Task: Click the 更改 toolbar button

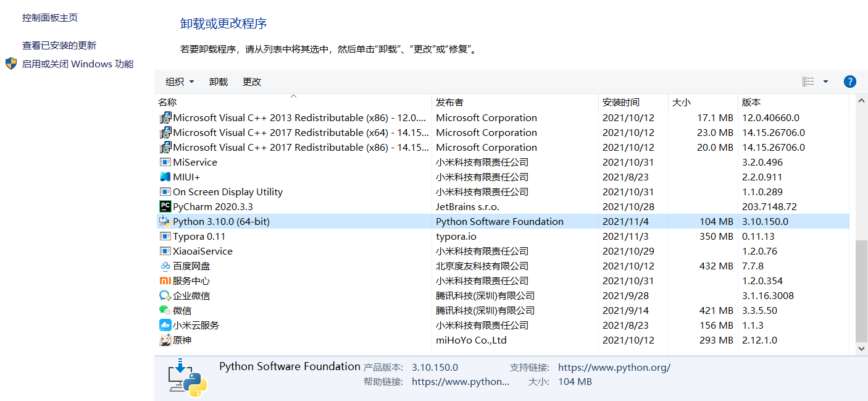Action: pos(252,82)
